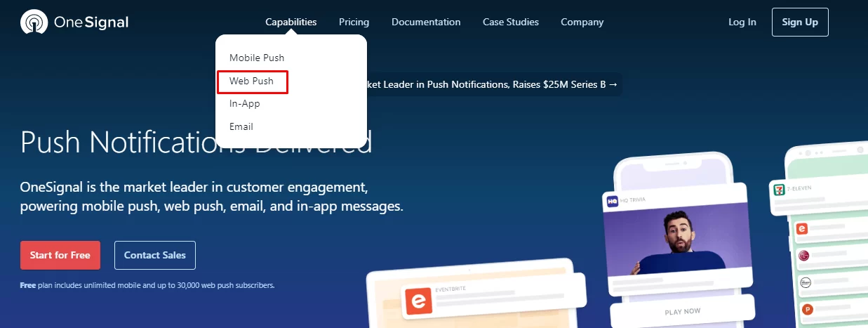Click the PLAY NOW button on the phone mockup
The width and height of the screenshot is (868, 328).
682,311
